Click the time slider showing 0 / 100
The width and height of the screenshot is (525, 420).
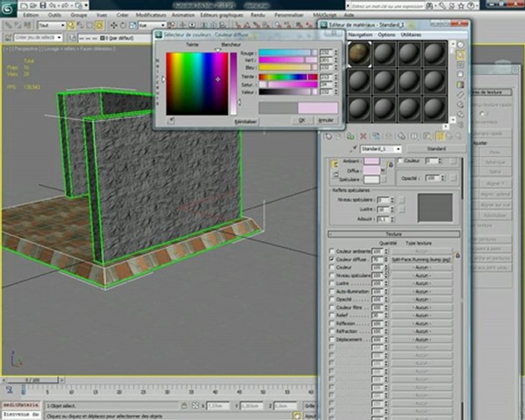33,380
